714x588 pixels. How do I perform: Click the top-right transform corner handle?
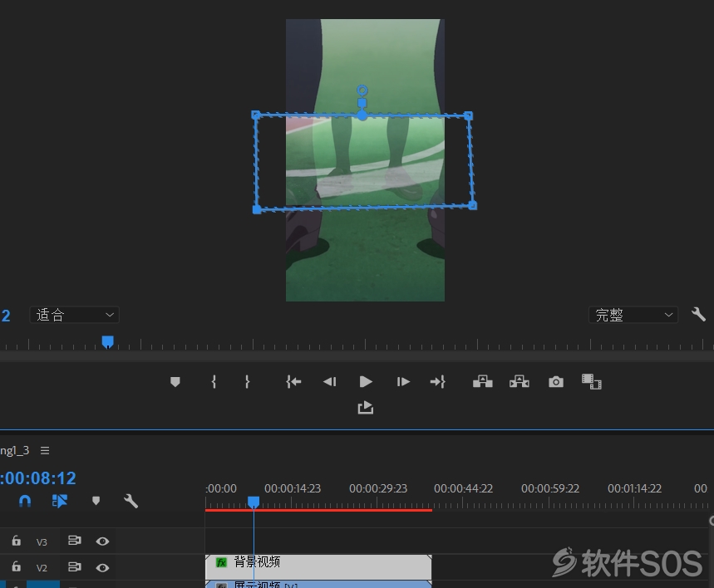(469, 115)
